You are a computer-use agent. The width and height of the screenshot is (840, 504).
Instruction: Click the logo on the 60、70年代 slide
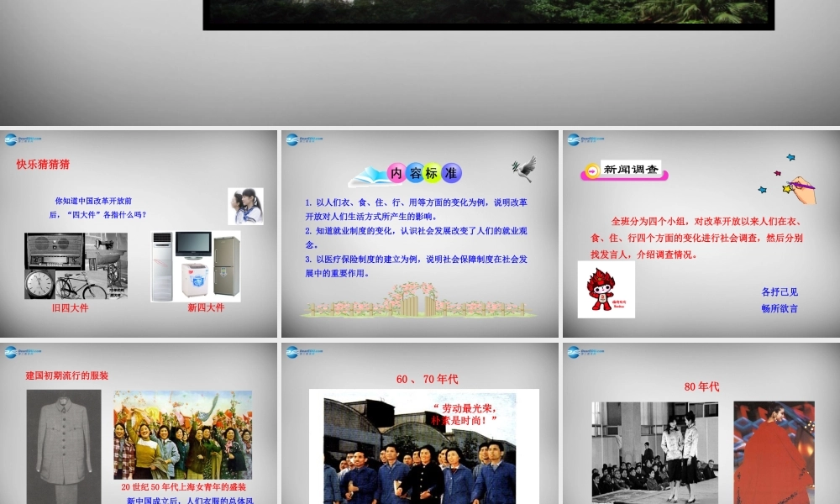[x=304, y=352]
